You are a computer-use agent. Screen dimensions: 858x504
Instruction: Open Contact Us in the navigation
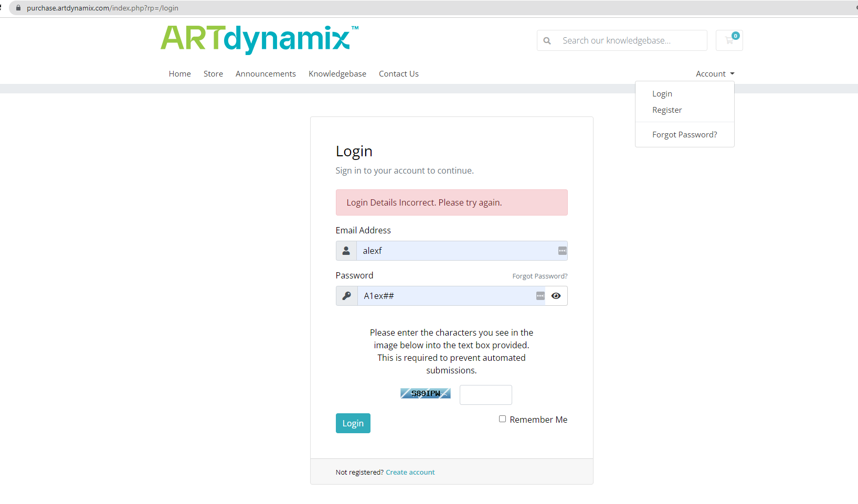click(399, 73)
